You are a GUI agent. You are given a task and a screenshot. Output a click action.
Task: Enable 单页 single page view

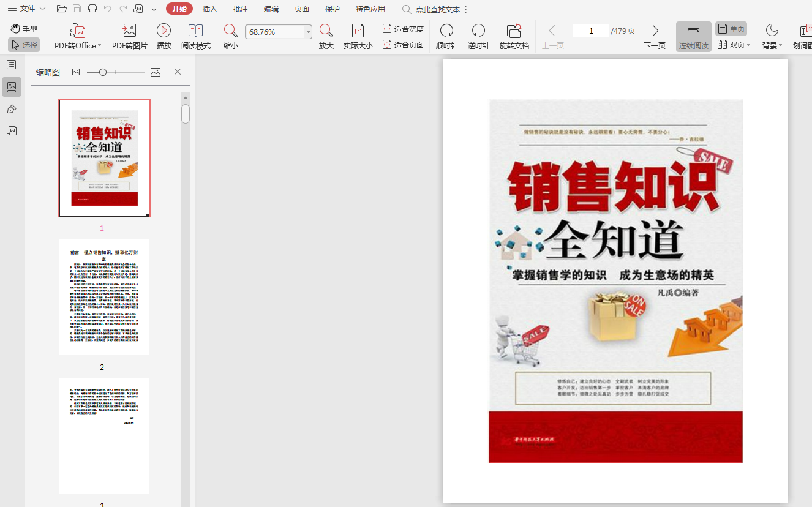731,29
